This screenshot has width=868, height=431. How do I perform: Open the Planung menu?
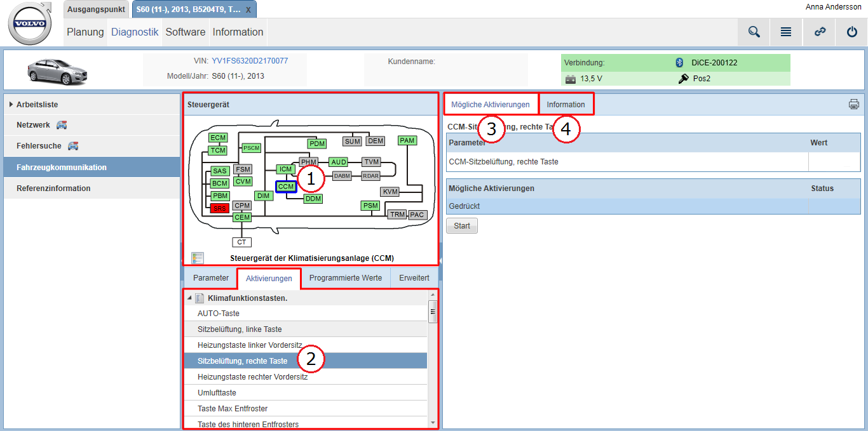(85, 32)
